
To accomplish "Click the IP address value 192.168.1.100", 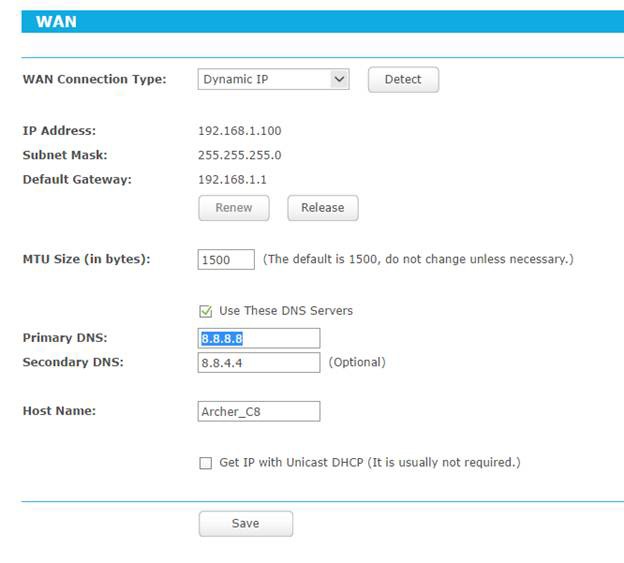I will coord(240,131).
